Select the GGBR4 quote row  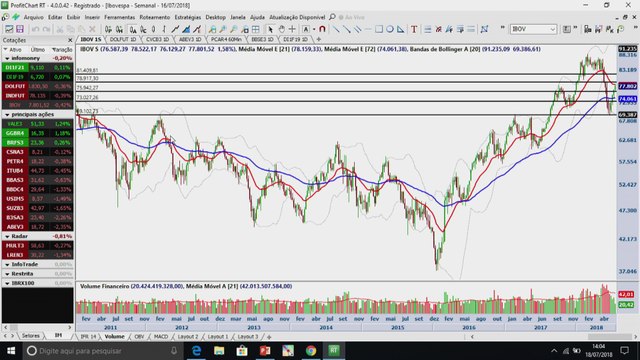(x=38, y=133)
